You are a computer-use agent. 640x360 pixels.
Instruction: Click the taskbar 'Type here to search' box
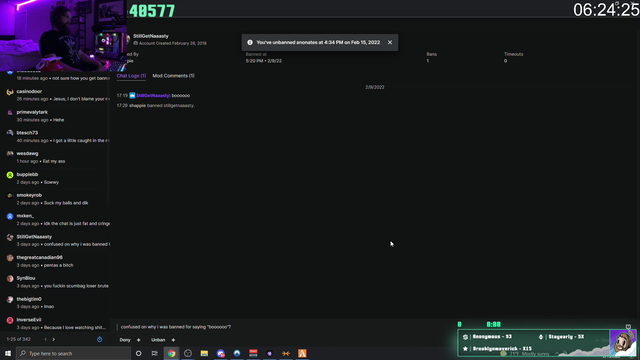(x=73, y=353)
